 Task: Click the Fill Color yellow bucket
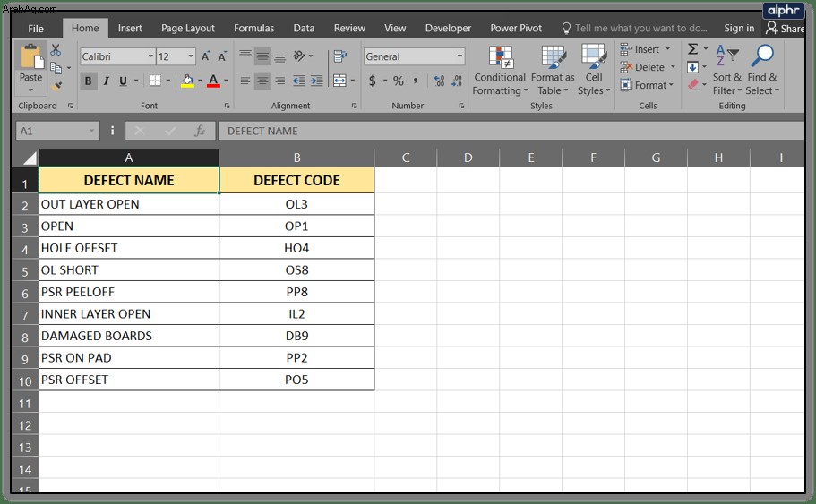coord(187,81)
